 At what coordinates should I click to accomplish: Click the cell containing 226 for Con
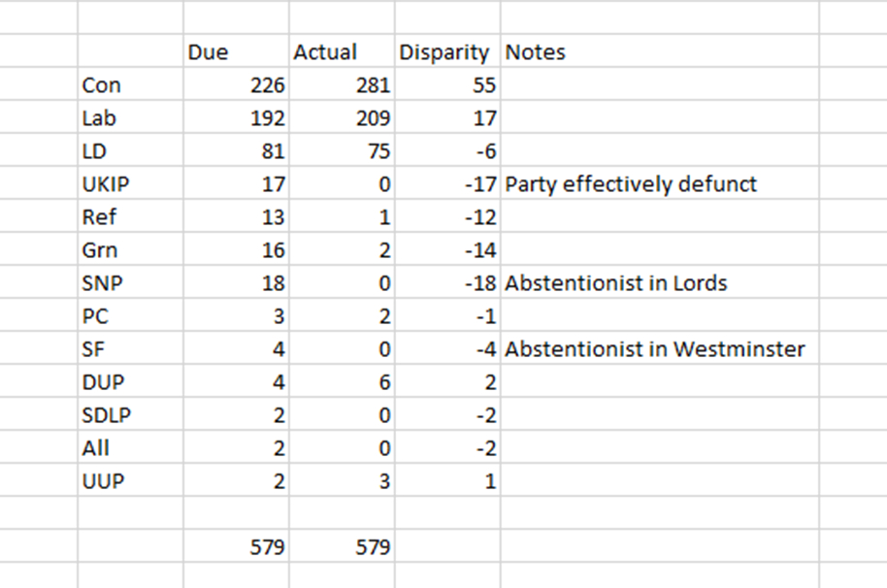236,85
